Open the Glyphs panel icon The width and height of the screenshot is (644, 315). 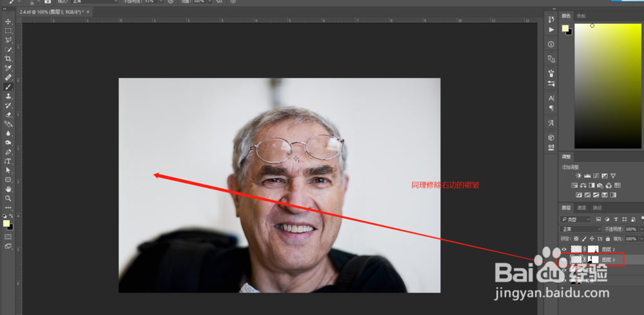click(x=551, y=123)
